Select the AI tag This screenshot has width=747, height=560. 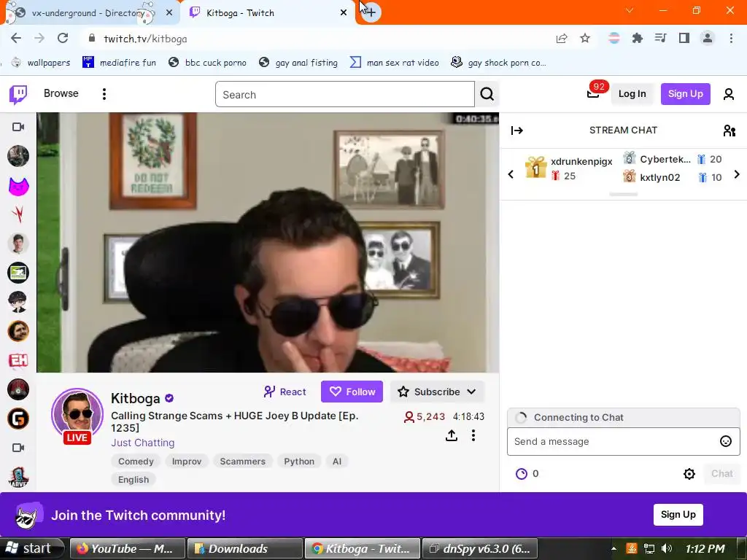pyautogui.click(x=337, y=462)
